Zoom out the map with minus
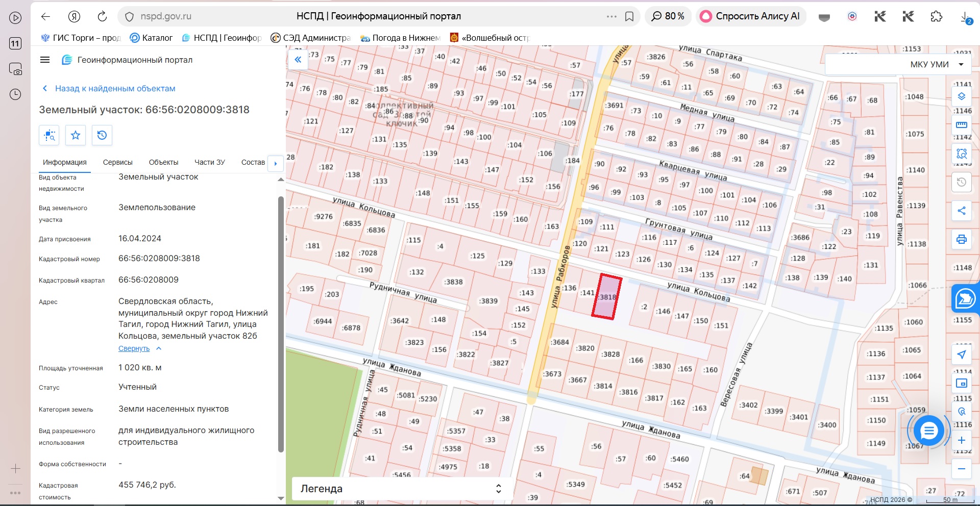 tap(962, 469)
